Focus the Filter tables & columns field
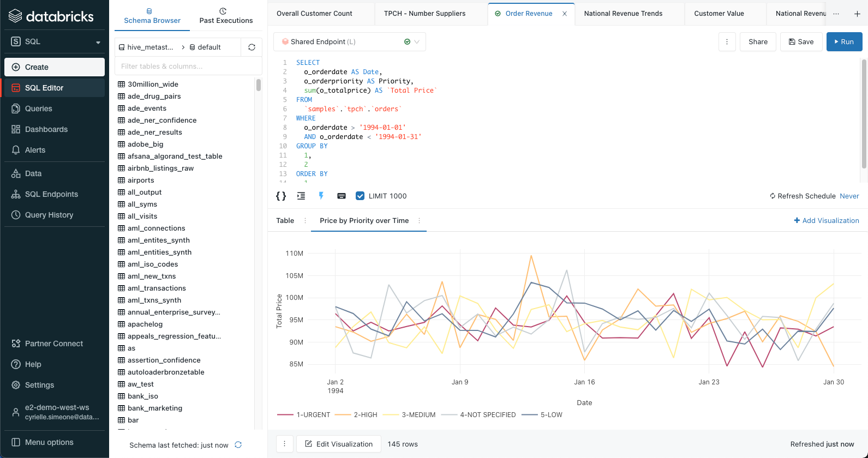 pos(188,67)
